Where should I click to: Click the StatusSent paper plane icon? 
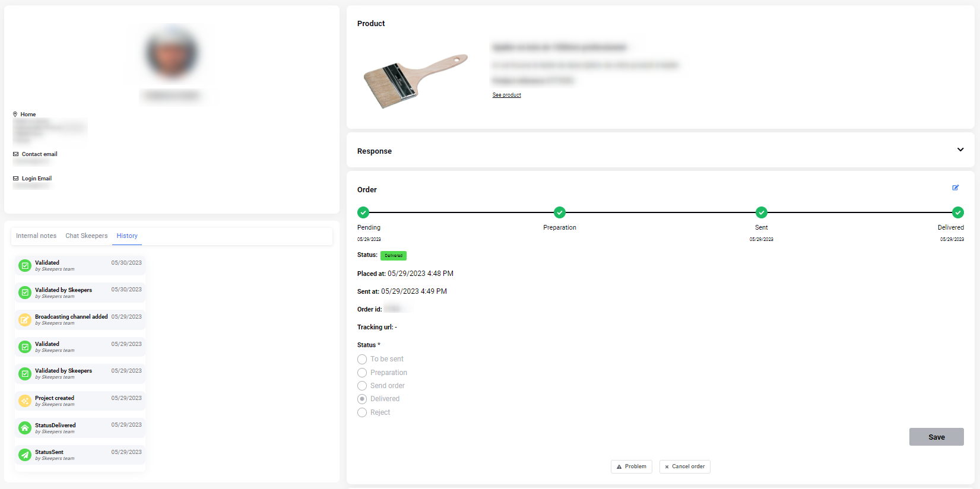(25, 455)
